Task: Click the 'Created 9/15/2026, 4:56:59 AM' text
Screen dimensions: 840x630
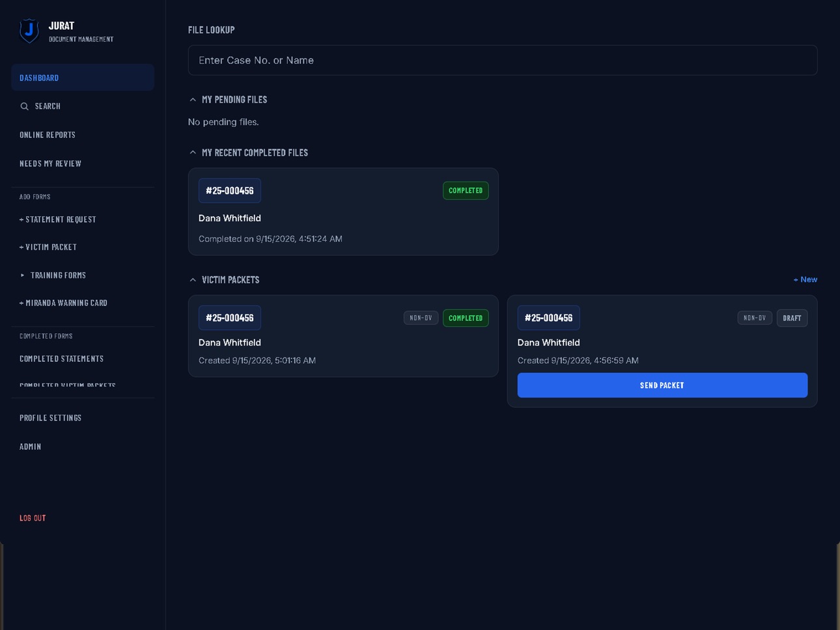Action: tap(578, 361)
